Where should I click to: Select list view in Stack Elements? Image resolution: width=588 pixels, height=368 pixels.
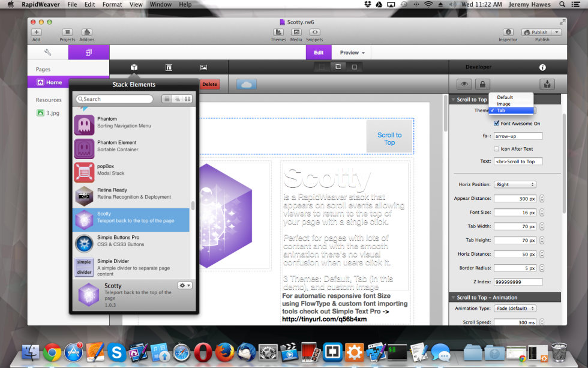click(167, 99)
